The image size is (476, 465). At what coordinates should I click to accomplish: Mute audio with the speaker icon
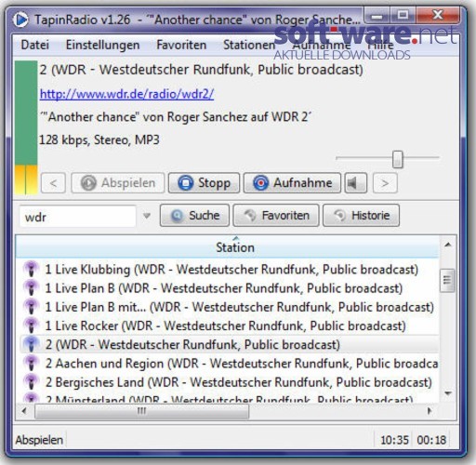click(x=356, y=183)
